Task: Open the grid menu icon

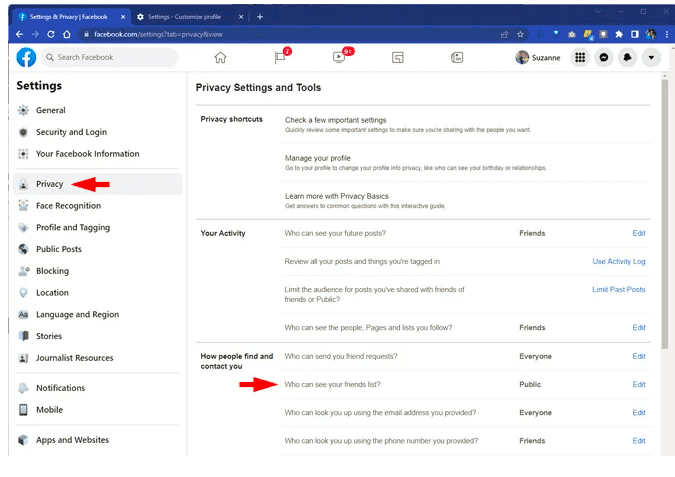Action: [x=580, y=57]
